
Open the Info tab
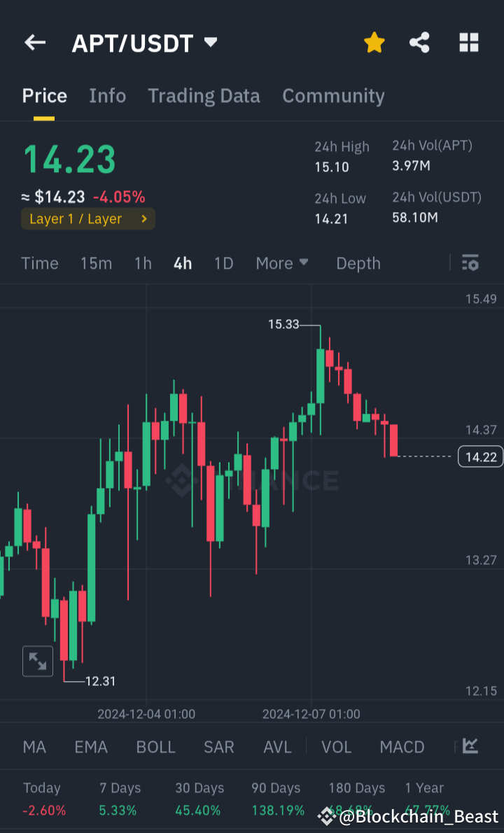[x=107, y=96]
